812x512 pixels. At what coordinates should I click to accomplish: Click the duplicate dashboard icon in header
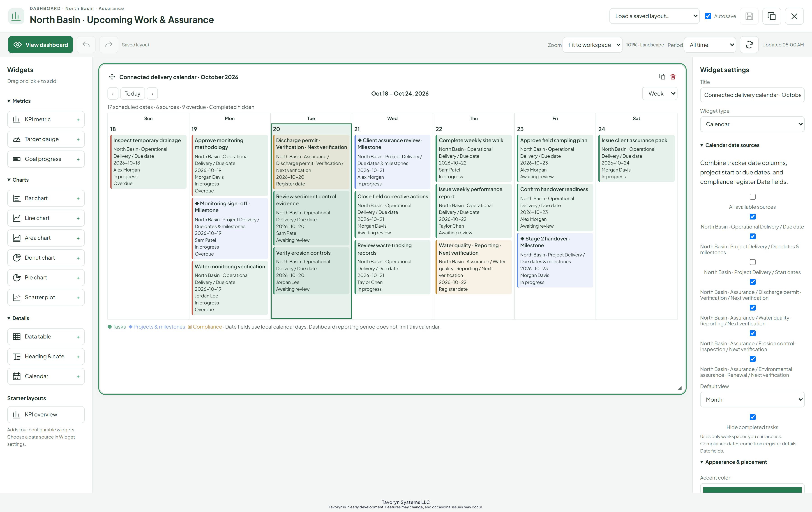772,16
